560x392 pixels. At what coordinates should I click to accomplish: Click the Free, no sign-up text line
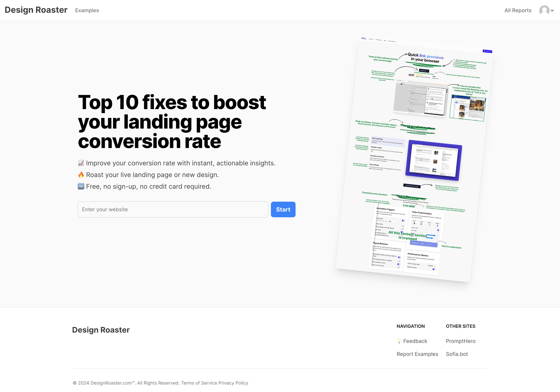tap(149, 186)
